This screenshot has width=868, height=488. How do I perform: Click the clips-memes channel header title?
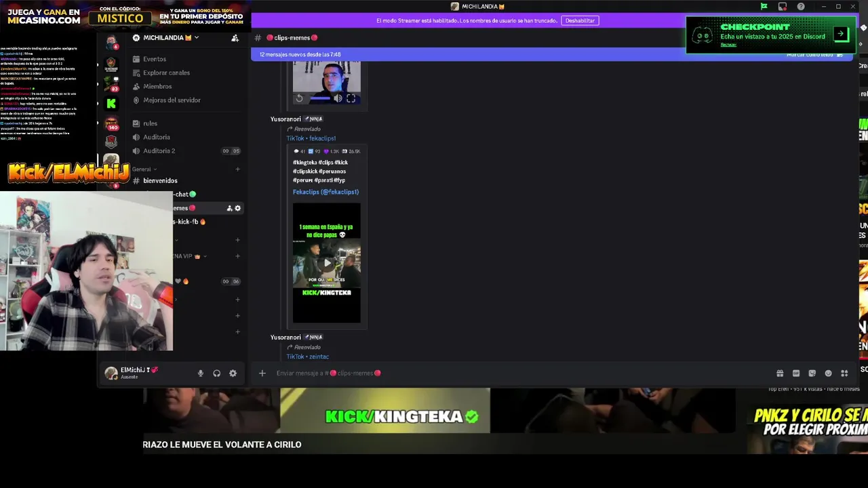pyautogui.click(x=292, y=38)
